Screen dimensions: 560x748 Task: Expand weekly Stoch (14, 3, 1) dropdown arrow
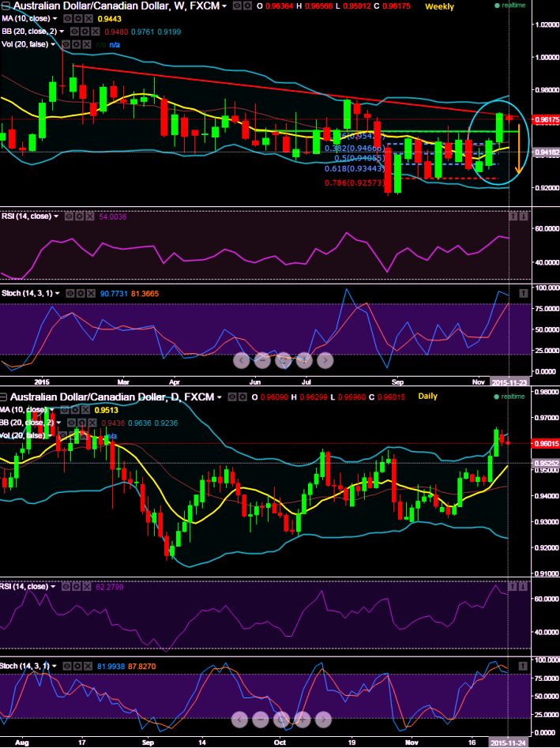pos(57,293)
